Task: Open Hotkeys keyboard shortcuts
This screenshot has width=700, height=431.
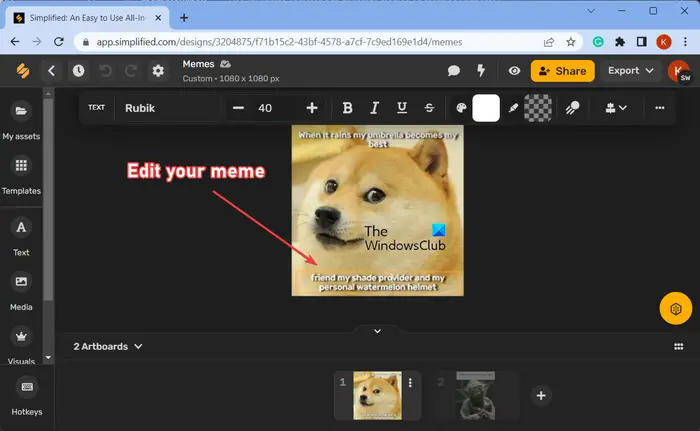Action: [x=27, y=397]
